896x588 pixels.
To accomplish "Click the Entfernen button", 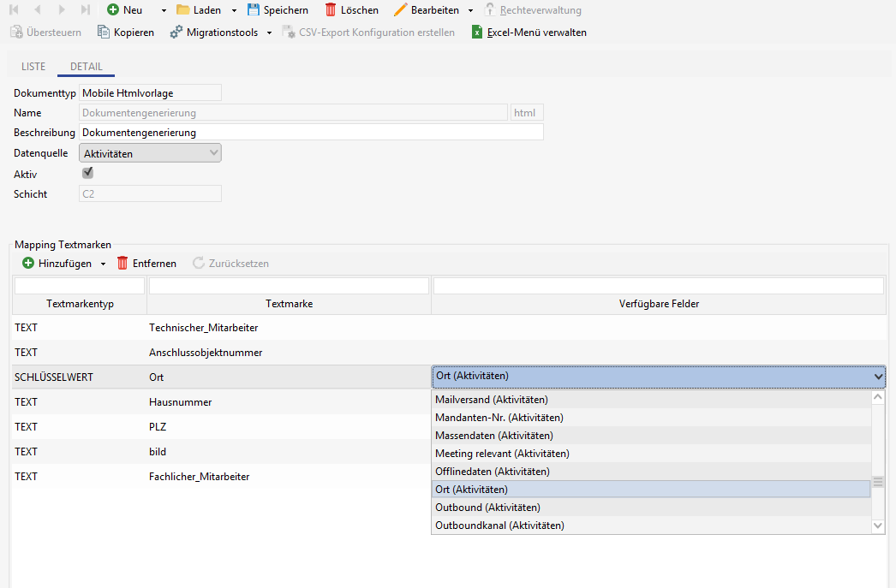I will click(146, 264).
